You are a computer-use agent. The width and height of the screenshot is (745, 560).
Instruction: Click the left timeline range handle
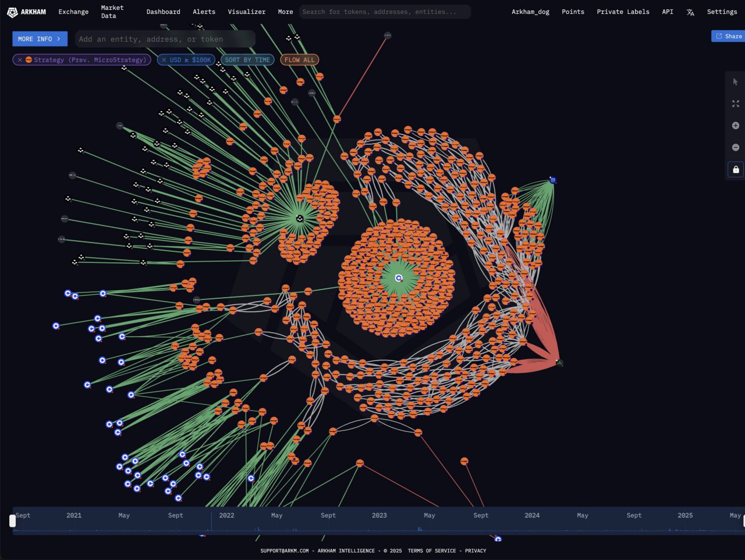(12, 521)
